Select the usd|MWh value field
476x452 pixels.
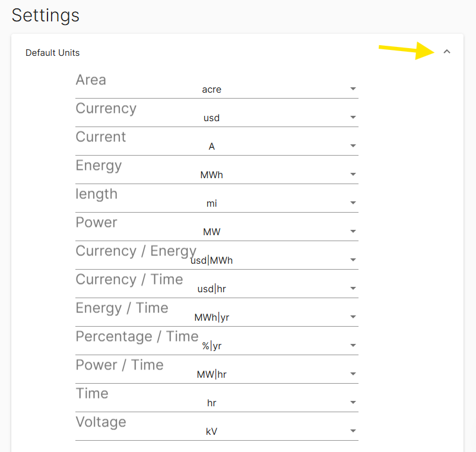click(x=212, y=260)
